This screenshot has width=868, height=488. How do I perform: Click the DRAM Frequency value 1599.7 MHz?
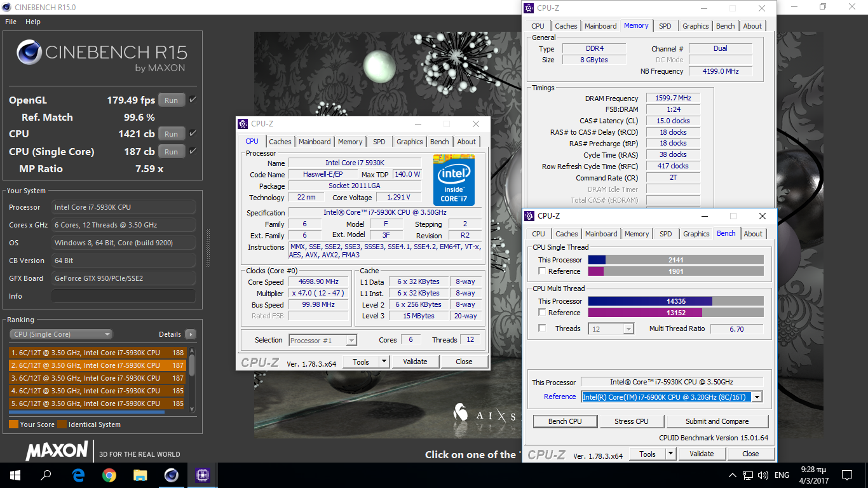point(673,98)
